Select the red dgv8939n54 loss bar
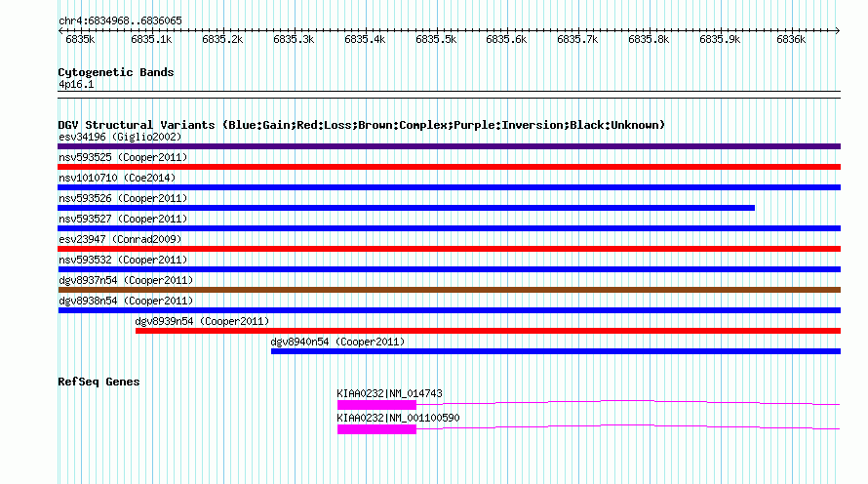The image size is (868, 484). tap(489, 331)
